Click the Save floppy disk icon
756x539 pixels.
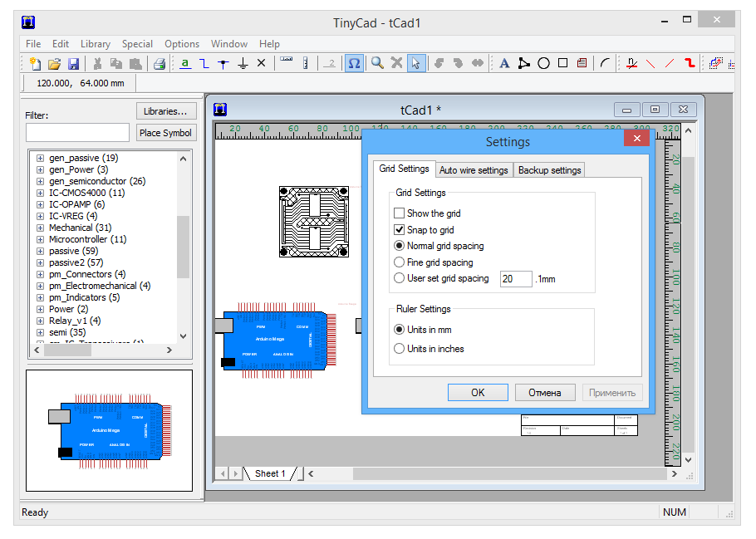[x=73, y=63]
